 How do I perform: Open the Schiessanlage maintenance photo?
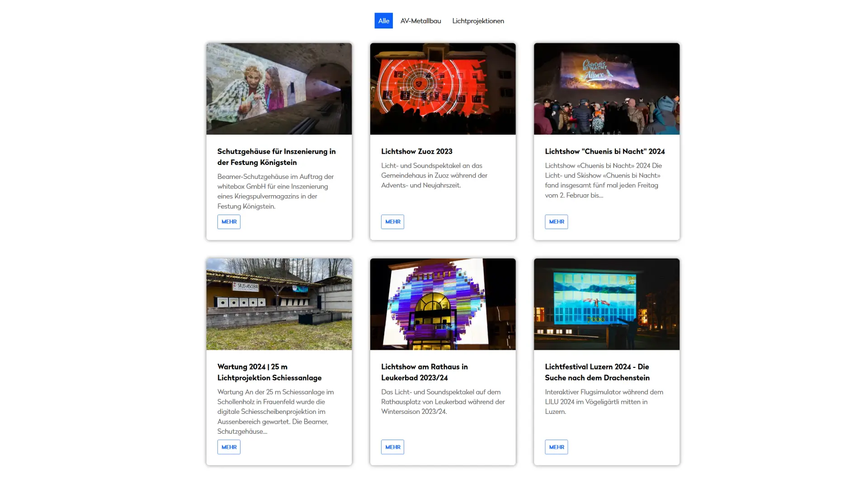point(279,304)
